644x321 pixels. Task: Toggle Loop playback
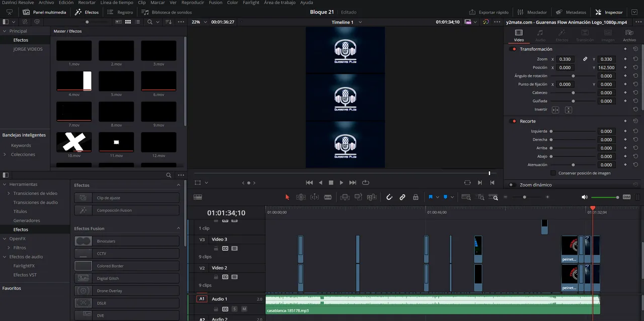[366, 182]
